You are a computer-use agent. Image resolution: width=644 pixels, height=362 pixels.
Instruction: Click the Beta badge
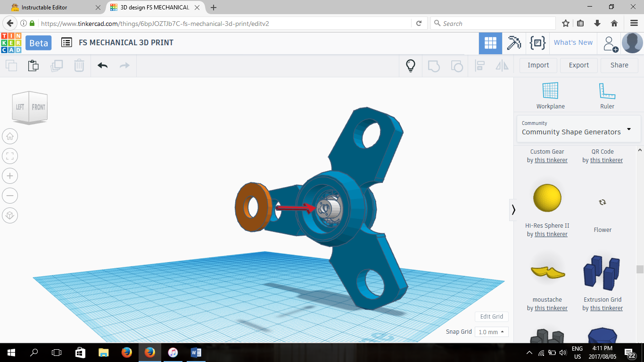[x=39, y=43]
